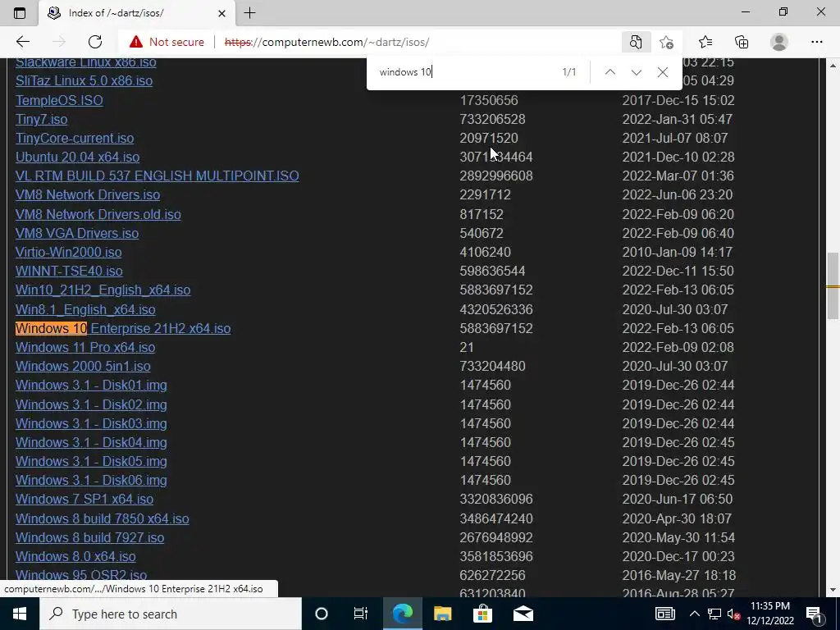The width and height of the screenshot is (840, 630).
Task: Click the page vertical scrollbar thumb
Action: pyautogui.click(x=833, y=285)
